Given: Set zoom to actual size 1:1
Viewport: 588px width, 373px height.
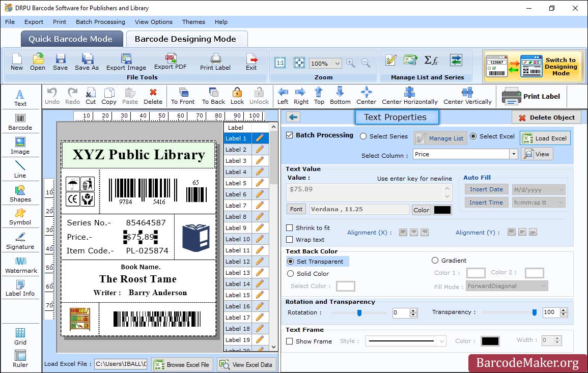Looking at the screenshot, I should pyautogui.click(x=280, y=63).
